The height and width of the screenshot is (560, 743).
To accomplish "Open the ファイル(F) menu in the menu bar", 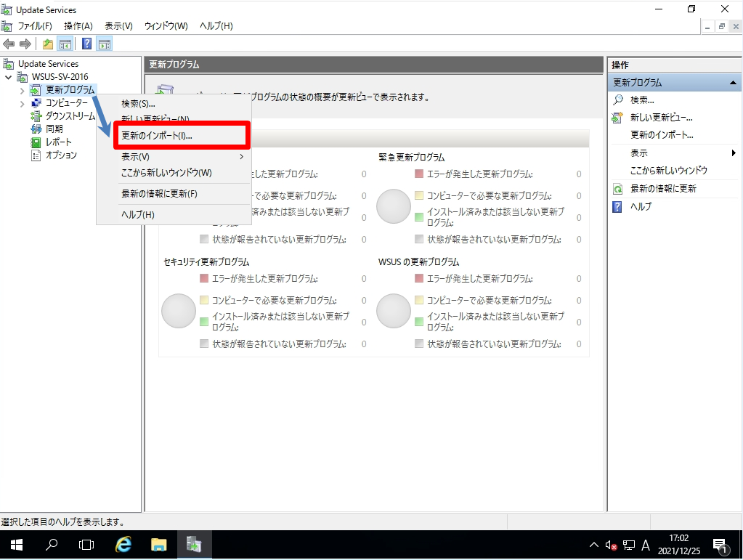I will [x=35, y=26].
